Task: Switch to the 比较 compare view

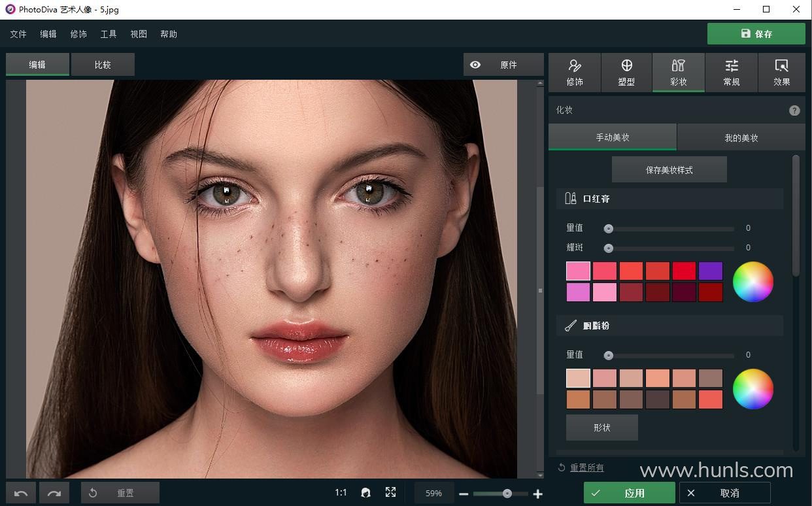Action: pyautogui.click(x=103, y=65)
